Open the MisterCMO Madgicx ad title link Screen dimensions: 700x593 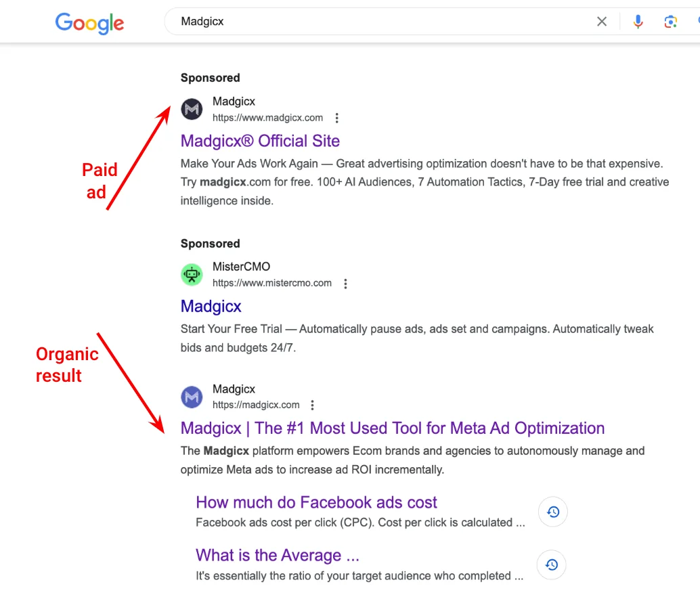[211, 307]
